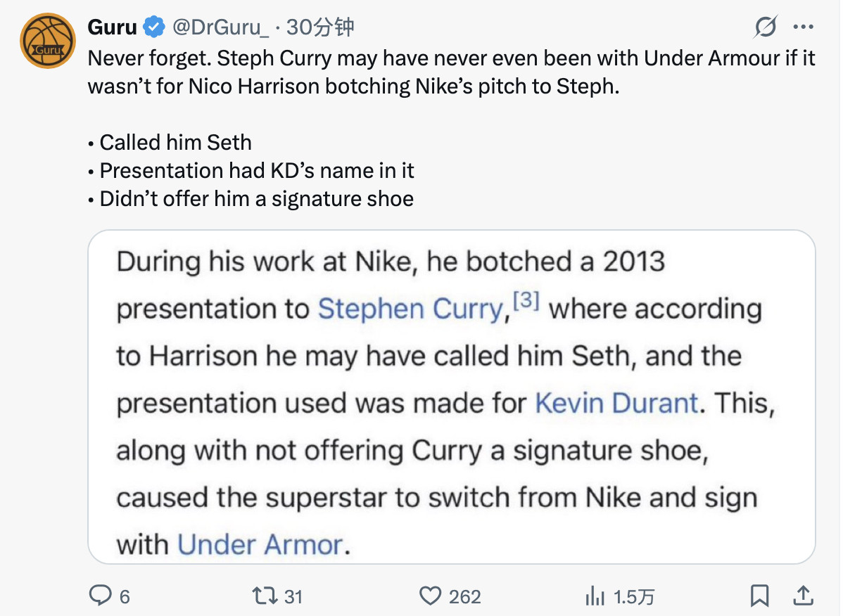Open the @DrGuru_ handle link
The height and width of the screenshot is (616, 843).
[220, 27]
